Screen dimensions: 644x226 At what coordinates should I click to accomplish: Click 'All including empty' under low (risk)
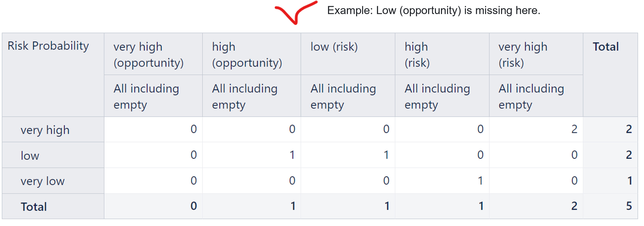(343, 97)
